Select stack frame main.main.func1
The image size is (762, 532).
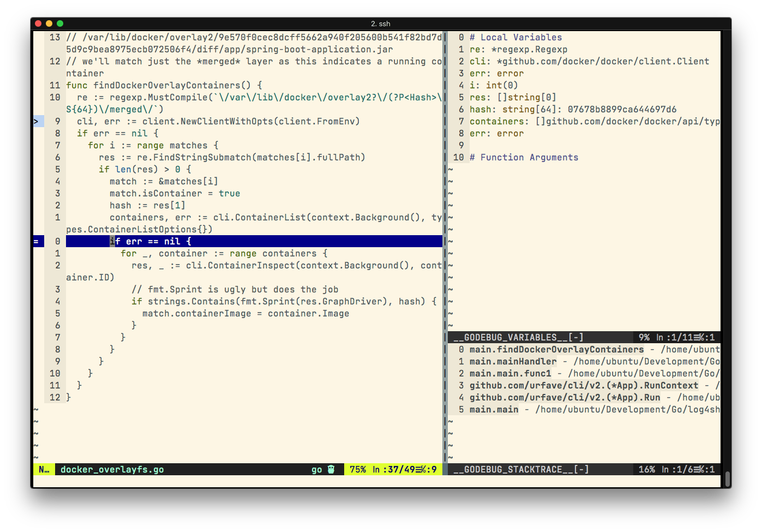click(511, 373)
